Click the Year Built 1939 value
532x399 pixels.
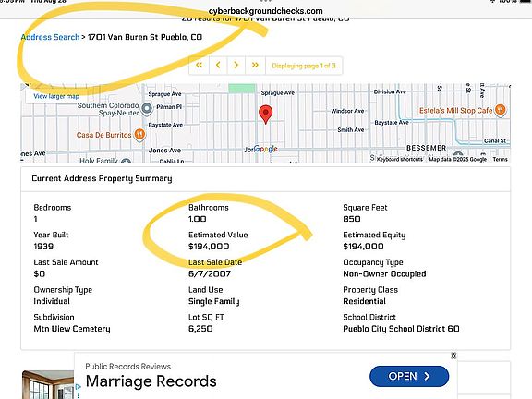tap(43, 247)
